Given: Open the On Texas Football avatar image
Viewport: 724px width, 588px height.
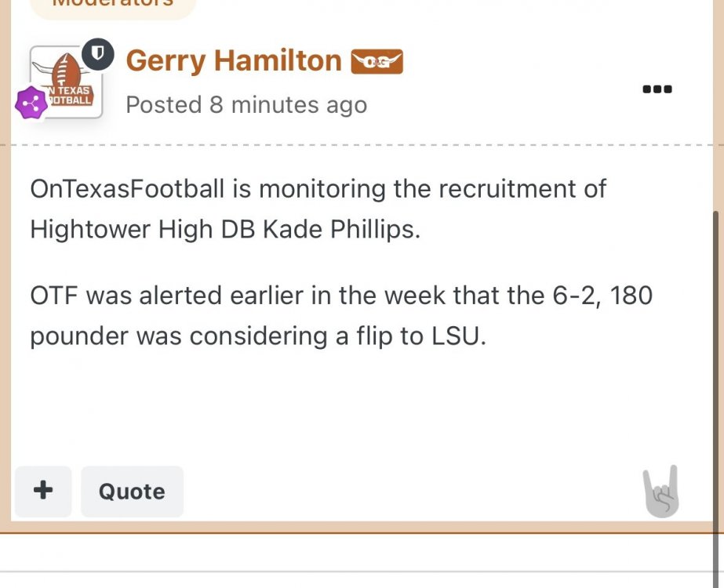Looking at the screenshot, I should [67, 83].
